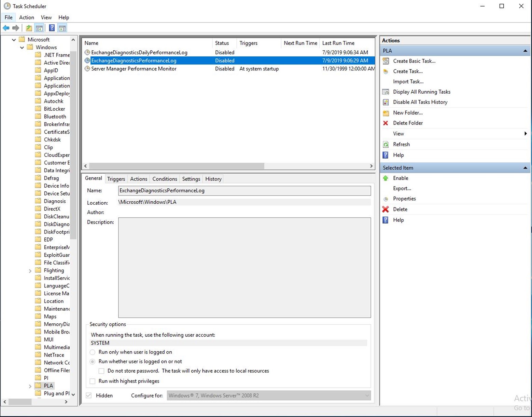532x417 pixels.
Task: Click the folder tree horizontal scrollbar thumb
Action: [x=20, y=402]
